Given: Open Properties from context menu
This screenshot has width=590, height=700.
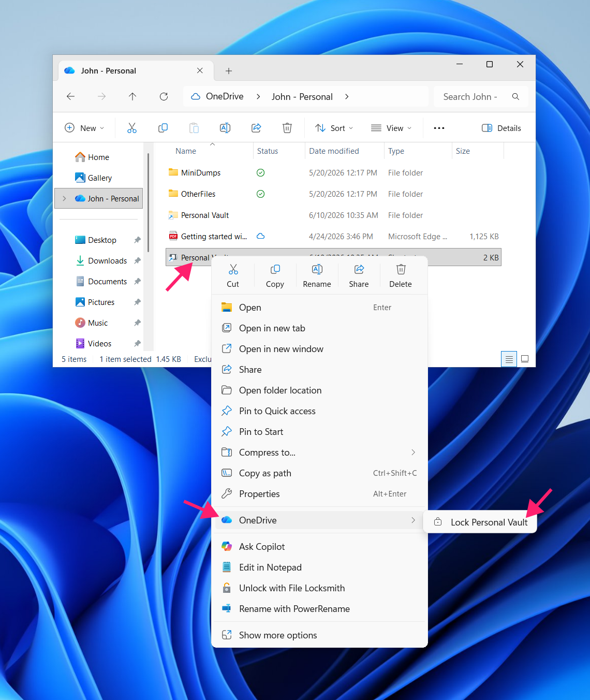Looking at the screenshot, I should (x=319, y=494).
